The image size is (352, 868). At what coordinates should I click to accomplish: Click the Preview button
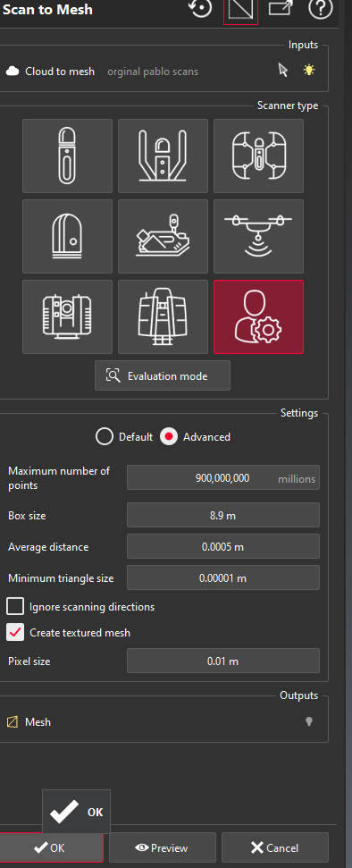(163, 847)
